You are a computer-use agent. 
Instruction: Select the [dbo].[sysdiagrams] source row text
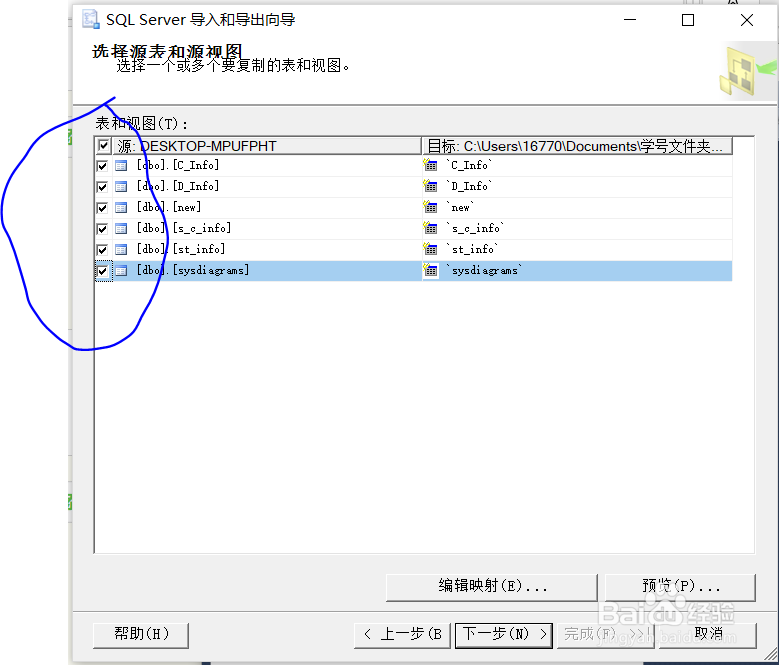193,270
